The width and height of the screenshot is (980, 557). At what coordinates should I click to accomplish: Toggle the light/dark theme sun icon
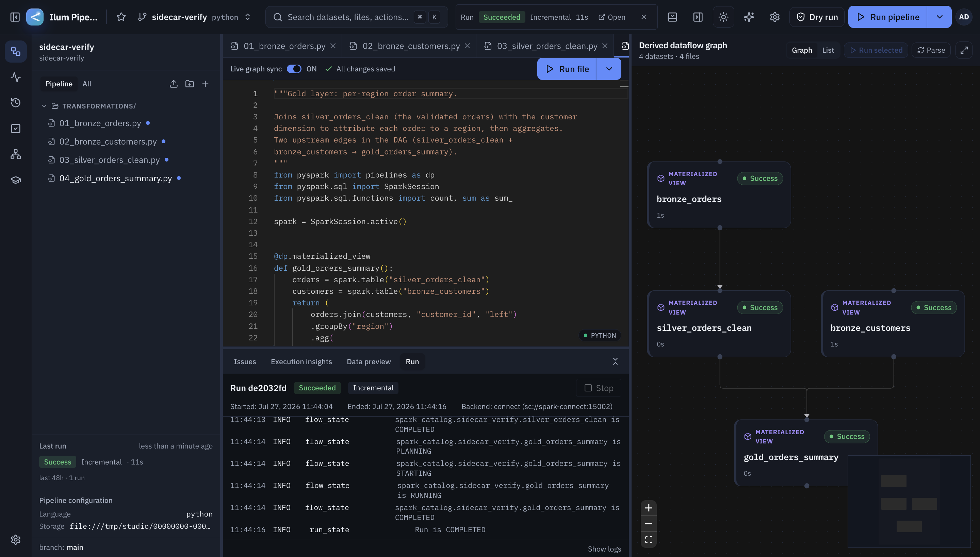click(723, 17)
